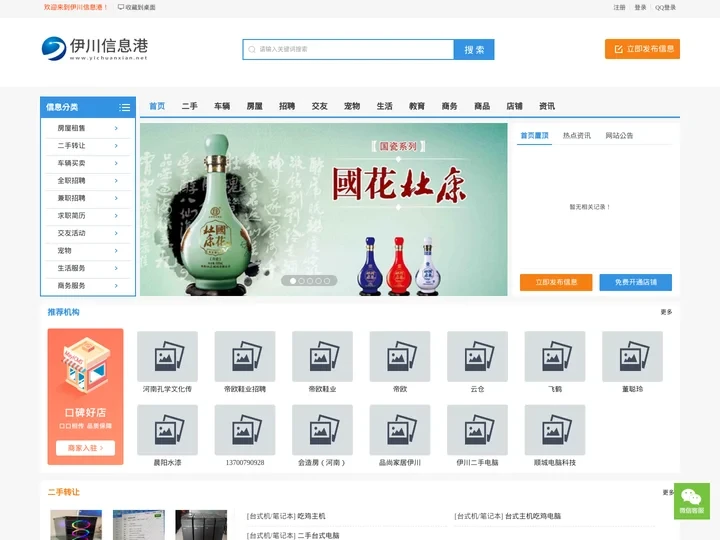Click the 注册 link in top bar
Screen dimensions: 720x540
point(619,7)
